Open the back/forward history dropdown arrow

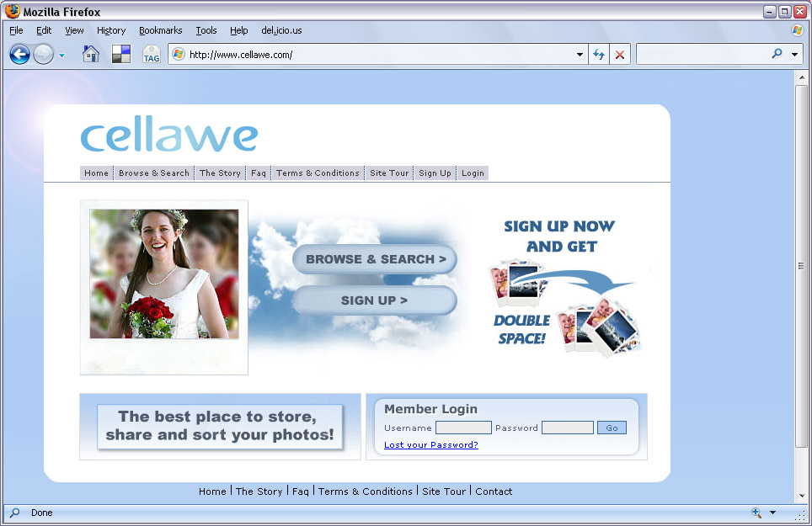tap(61, 55)
